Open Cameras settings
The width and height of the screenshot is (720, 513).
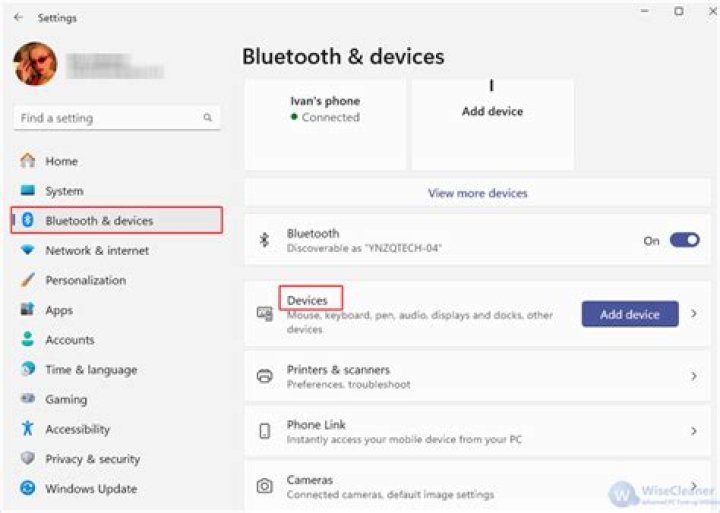point(478,486)
